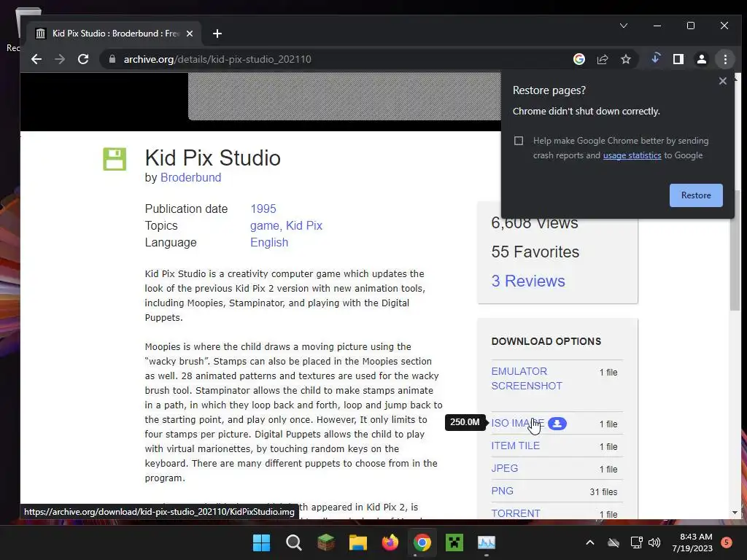Show hidden system tray icons
The height and width of the screenshot is (560, 747).
589,542
